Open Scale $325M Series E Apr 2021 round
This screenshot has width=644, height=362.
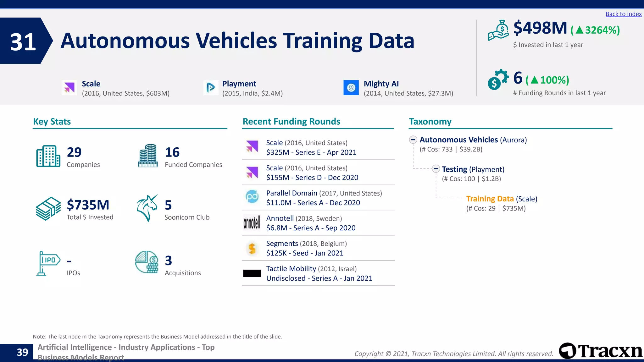click(x=318, y=147)
